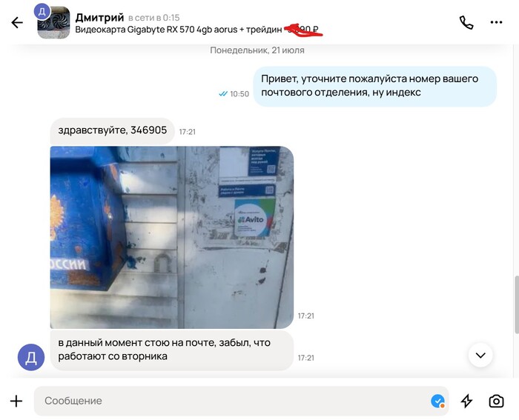Open the three-dots more options menu
Viewport: 519px width, 420px height.
496,22
